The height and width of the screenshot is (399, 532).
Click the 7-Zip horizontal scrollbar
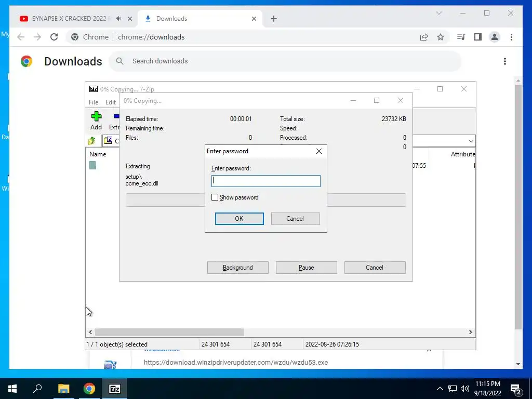(169, 332)
